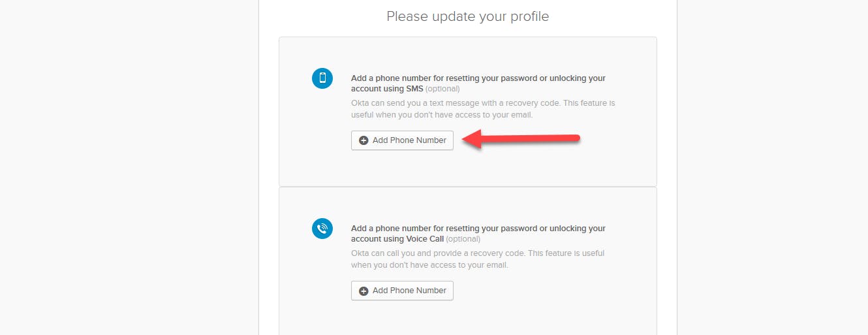This screenshot has width=868, height=335.
Task: Click the Voice Call section's bold heading text
Action: click(478, 229)
